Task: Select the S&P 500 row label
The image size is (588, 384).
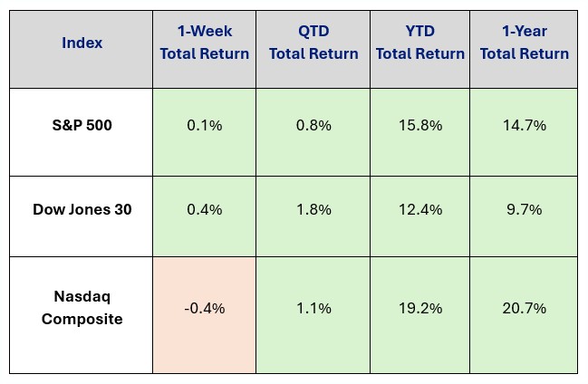Action: [x=82, y=126]
